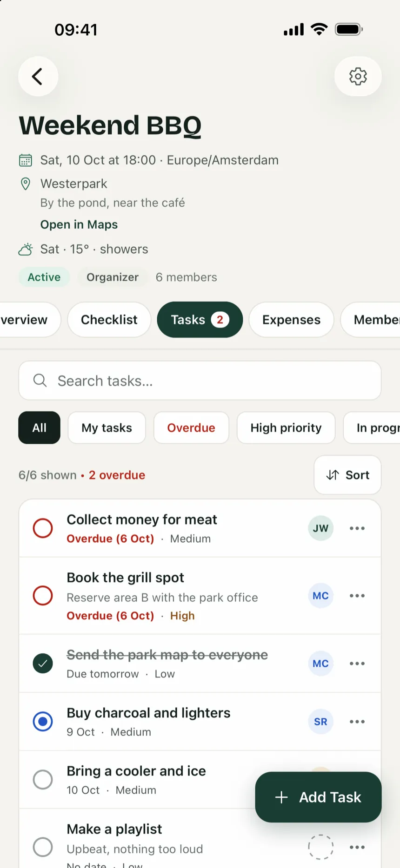Tap the cellular signal bars icon
This screenshot has width=400, height=868.
(x=293, y=29)
